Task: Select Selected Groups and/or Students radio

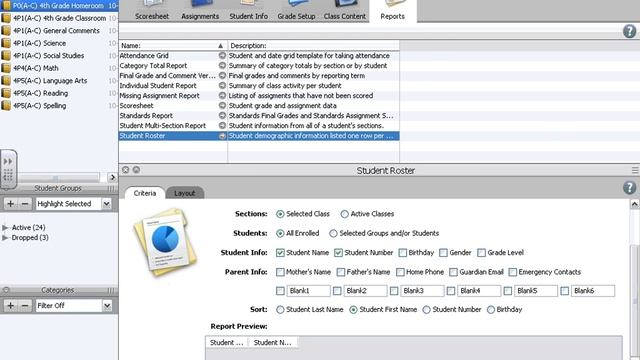Action: coord(333,233)
